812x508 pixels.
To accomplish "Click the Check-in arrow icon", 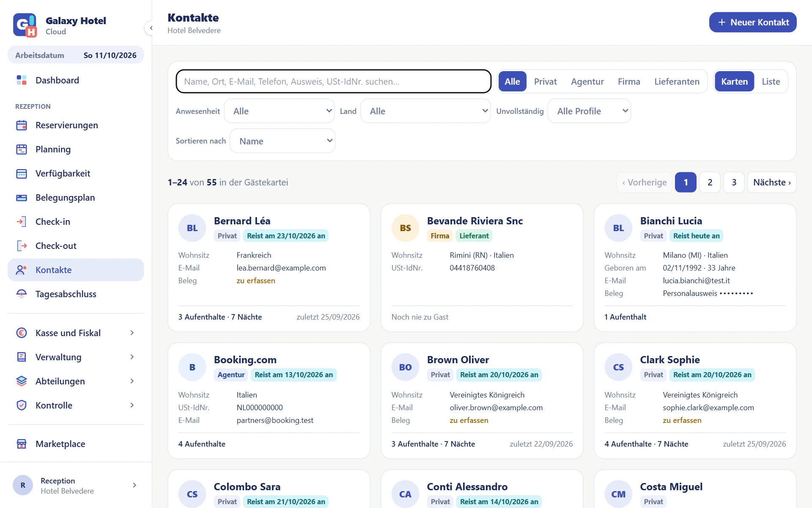I will point(22,222).
